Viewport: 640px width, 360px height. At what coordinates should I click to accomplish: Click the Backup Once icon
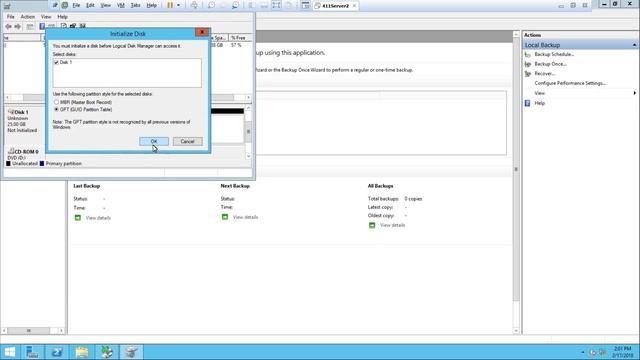click(x=527, y=64)
